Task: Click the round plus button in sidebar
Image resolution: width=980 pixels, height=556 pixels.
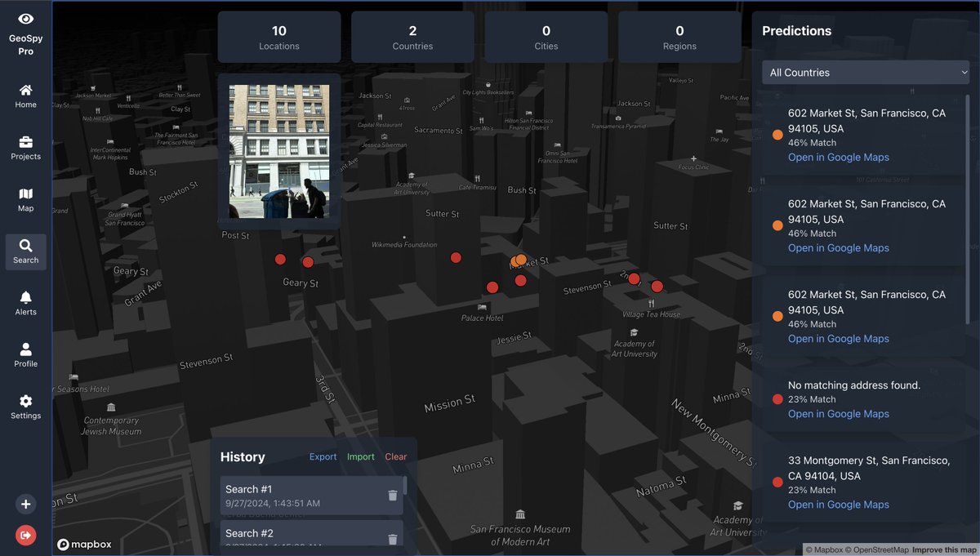Action: (26, 504)
